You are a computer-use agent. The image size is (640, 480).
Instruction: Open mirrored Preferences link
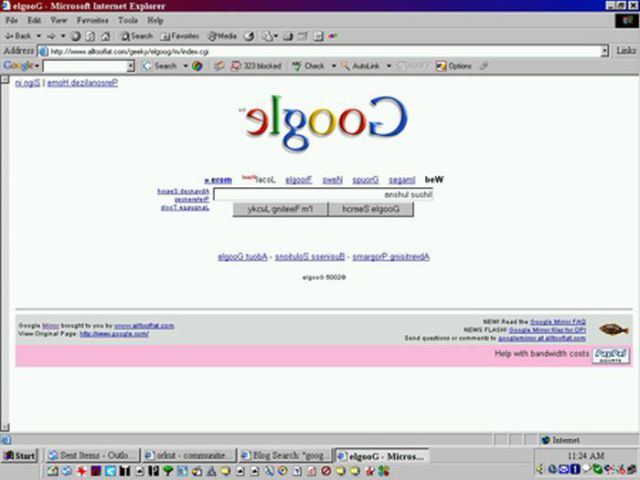pyautogui.click(x=192, y=199)
